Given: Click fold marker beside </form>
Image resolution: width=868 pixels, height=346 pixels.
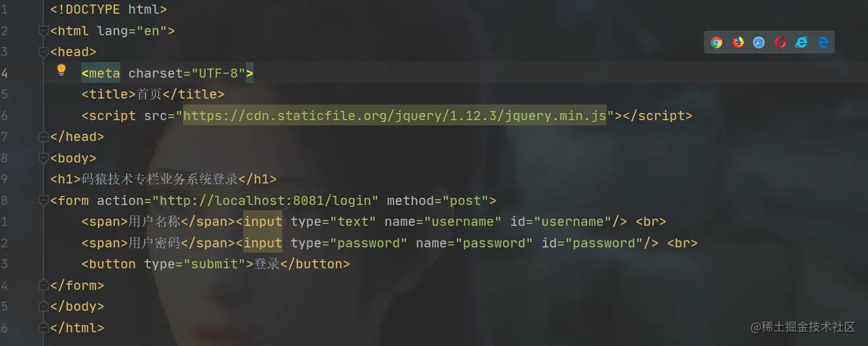Looking at the screenshot, I should 44,285.
